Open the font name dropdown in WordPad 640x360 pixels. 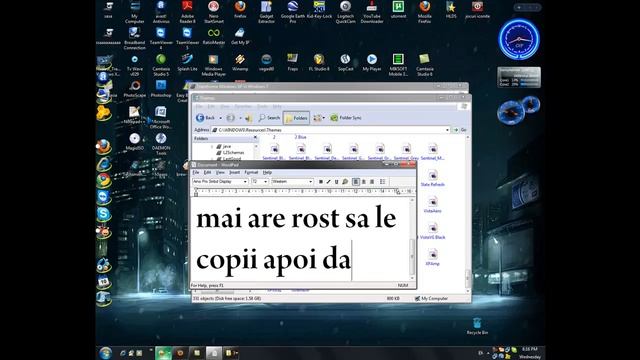click(245, 182)
